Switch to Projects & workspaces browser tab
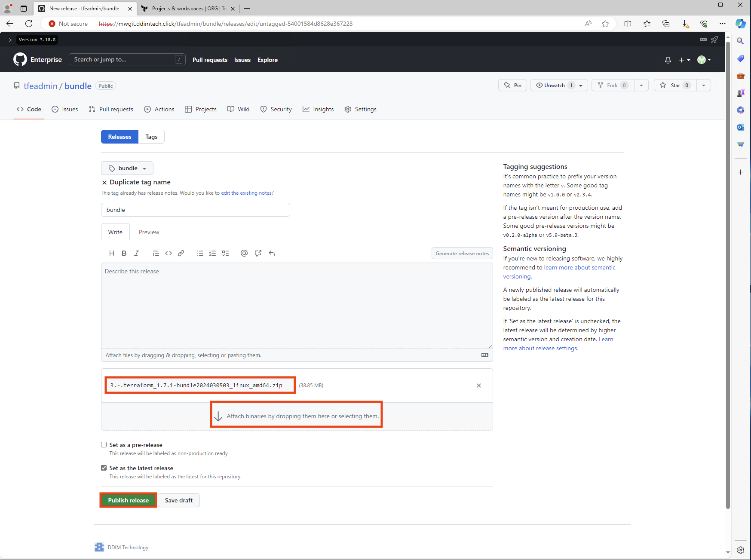Screen dimensions: 751x560 [x=187, y=9]
